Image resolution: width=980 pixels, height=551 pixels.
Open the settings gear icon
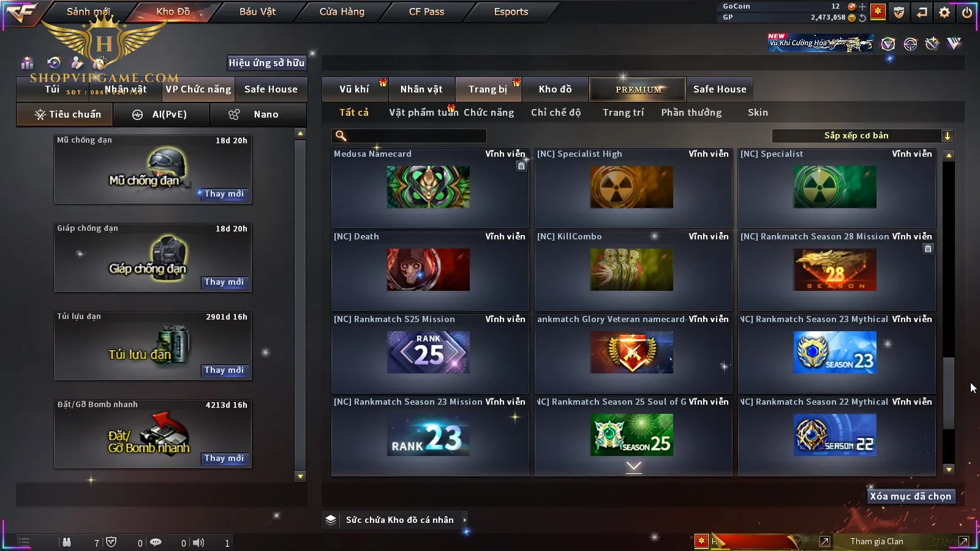coord(944,12)
